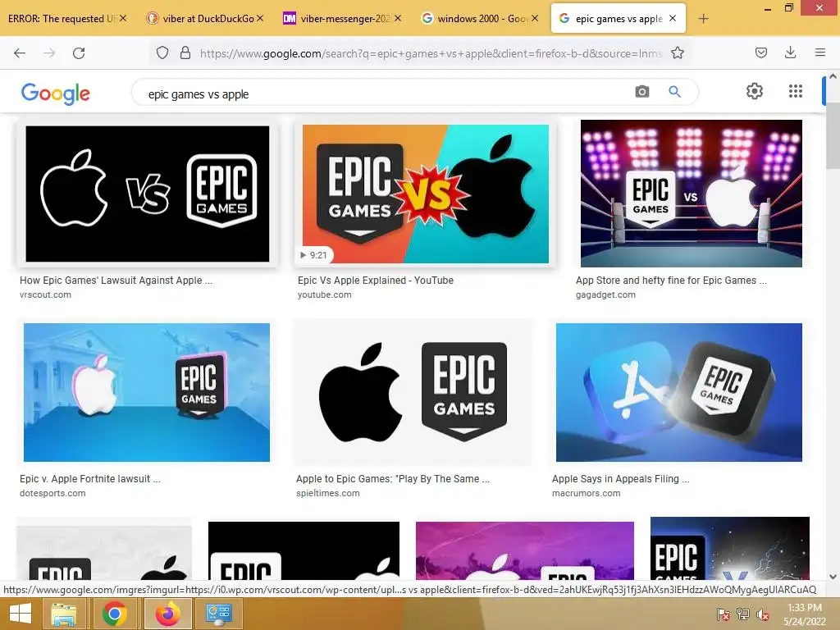Click scrollbar down arrow
The height and width of the screenshot is (630, 840).
pyautogui.click(x=833, y=577)
